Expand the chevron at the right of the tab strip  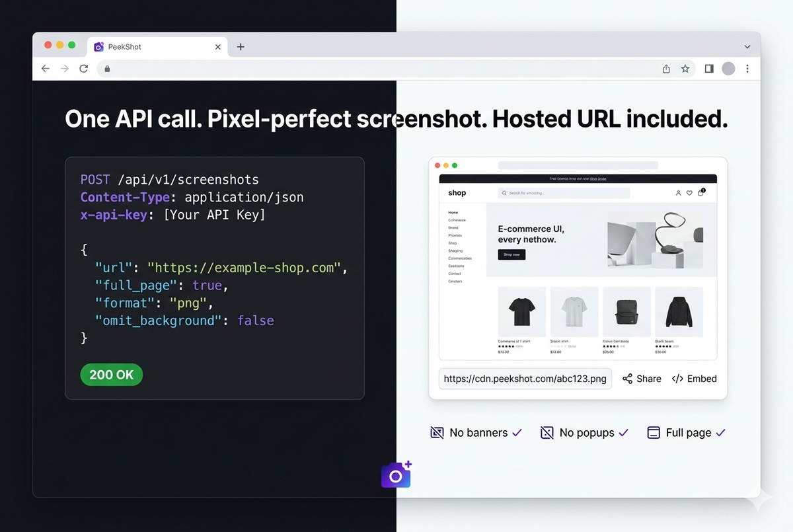747,46
